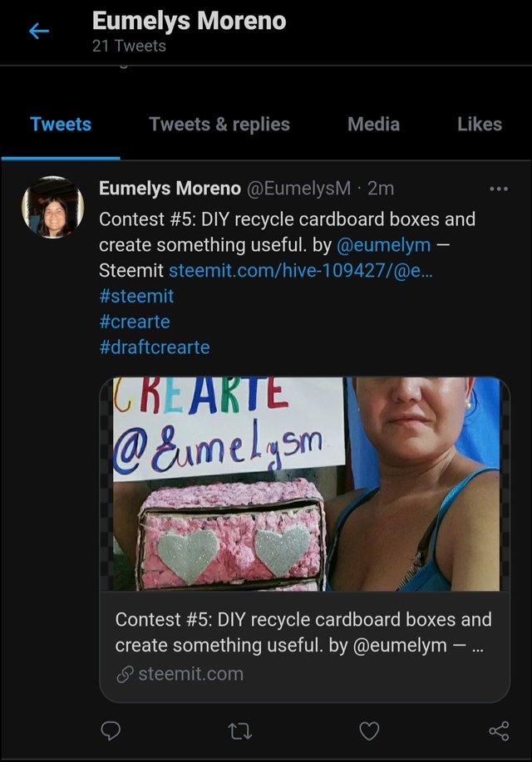The image size is (532, 762).
Task: Switch to the Tweets tab
Action: click(61, 125)
